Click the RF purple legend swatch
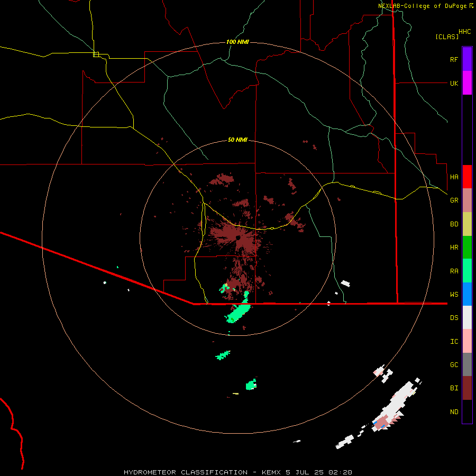Viewport: 476px width, 476px height. pyautogui.click(x=467, y=59)
